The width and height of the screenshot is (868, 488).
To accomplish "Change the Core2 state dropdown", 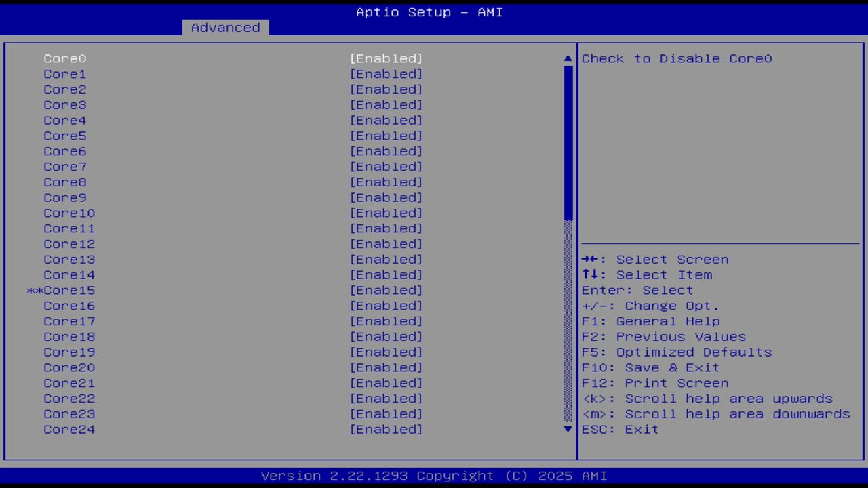I will coord(386,89).
